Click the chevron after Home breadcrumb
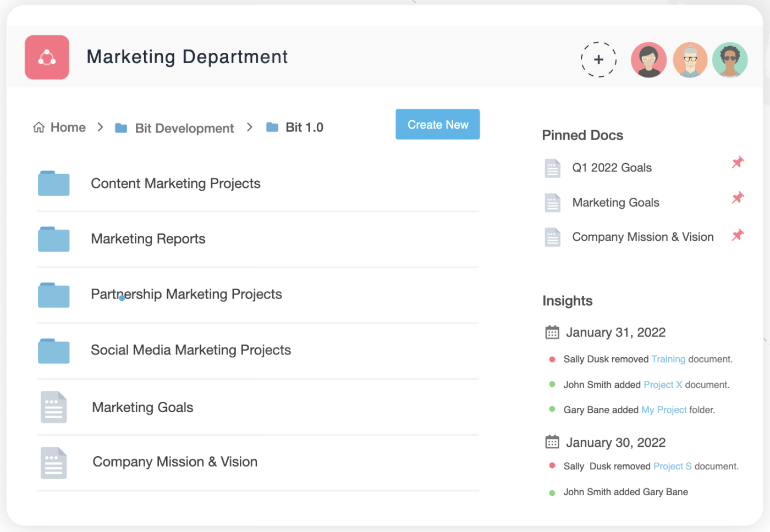This screenshot has width=770, height=532. click(100, 128)
